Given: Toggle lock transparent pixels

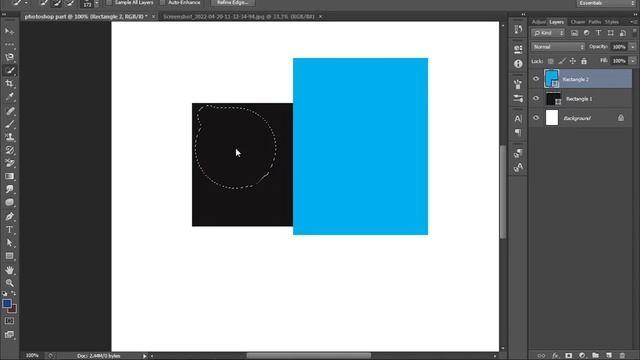Looking at the screenshot, I should (x=551, y=61).
